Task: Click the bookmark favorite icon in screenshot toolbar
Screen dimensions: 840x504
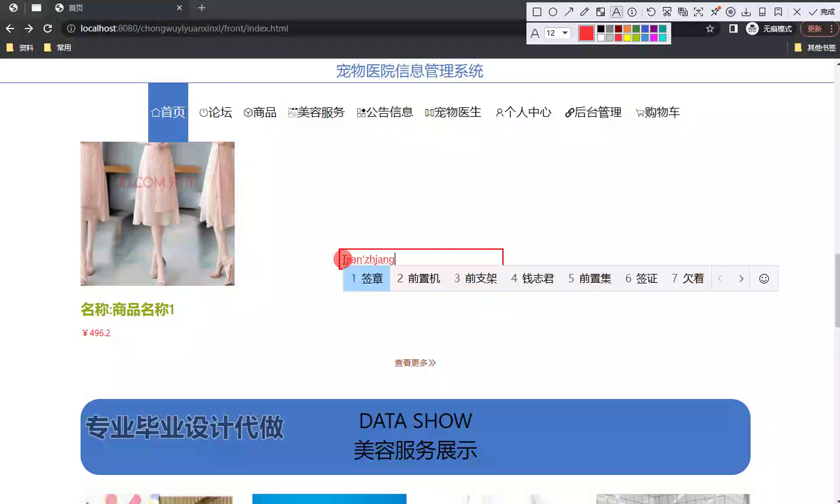Action: tap(778, 12)
